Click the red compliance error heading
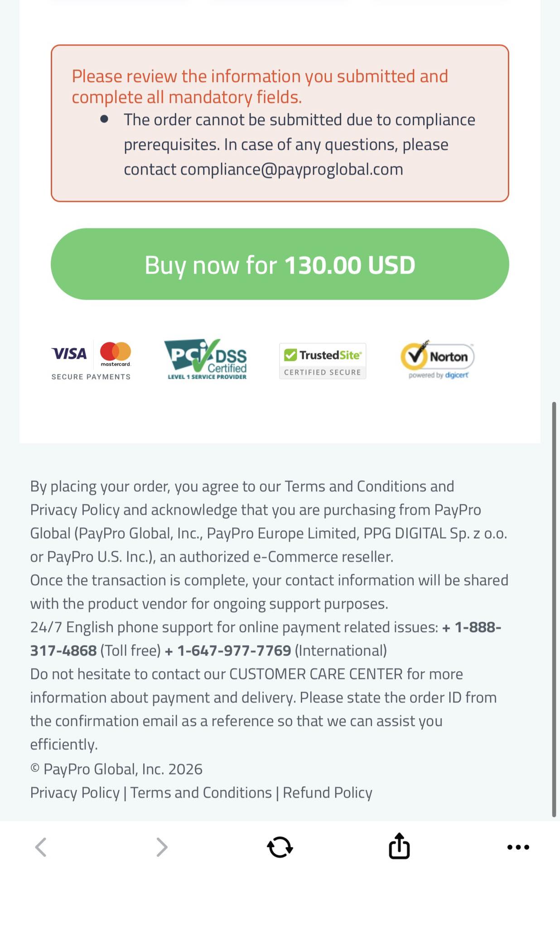 click(260, 86)
